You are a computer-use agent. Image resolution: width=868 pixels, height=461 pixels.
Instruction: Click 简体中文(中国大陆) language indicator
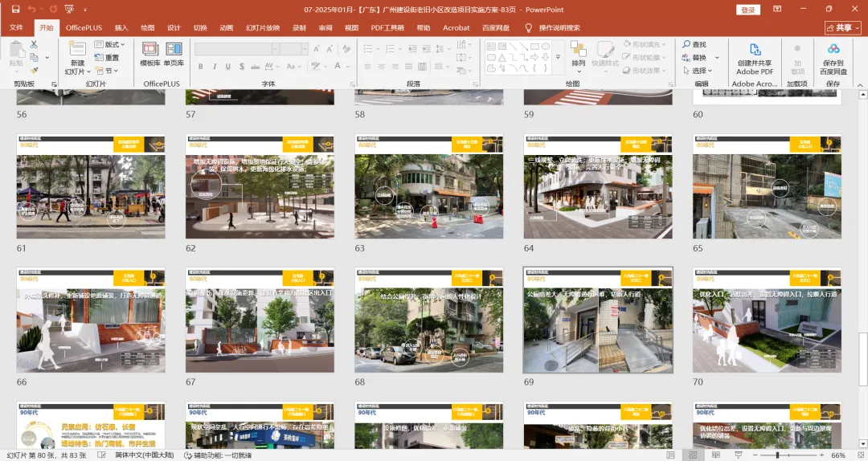point(145,455)
